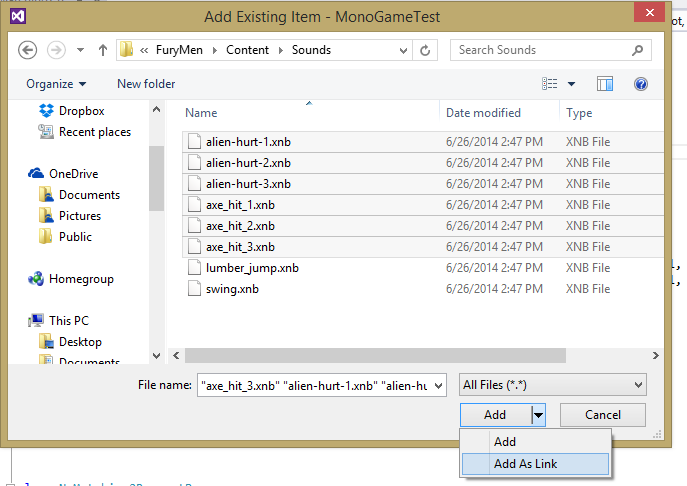Click New folder in the toolbar
The image size is (687, 486).
pos(145,84)
